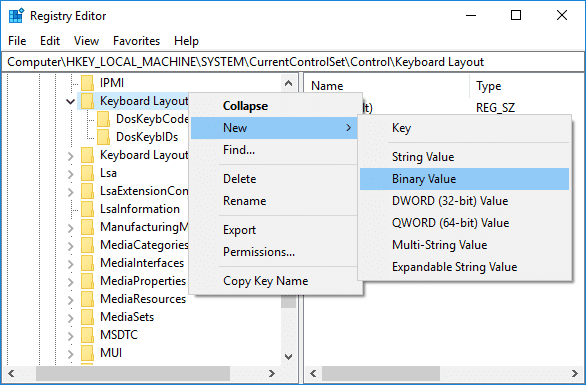Click the tree pane scroll down arrow

[289, 357]
